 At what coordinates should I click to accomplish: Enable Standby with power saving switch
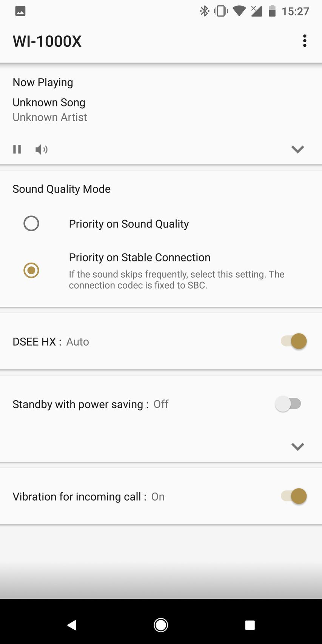pos(288,404)
